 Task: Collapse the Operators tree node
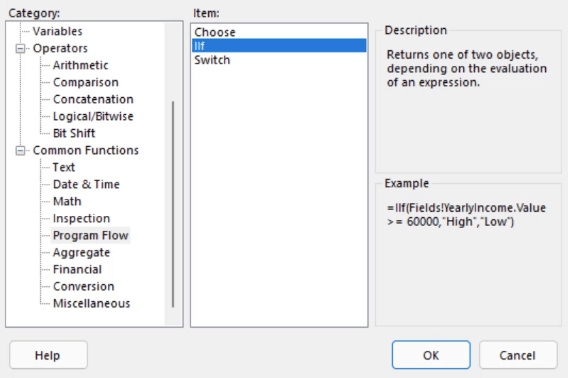(21, 48)
